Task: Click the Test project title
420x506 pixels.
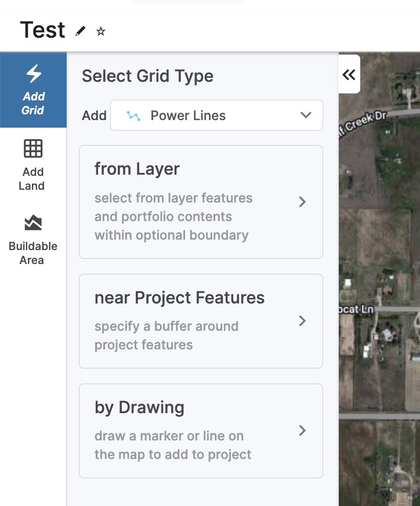Action: point(42,30)
